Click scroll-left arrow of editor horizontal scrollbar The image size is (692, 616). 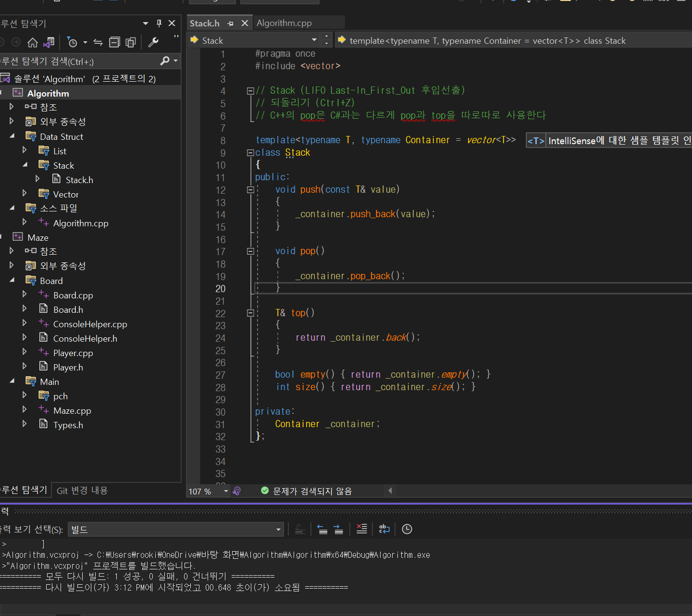pyautogui.click(x=390, y=491)
